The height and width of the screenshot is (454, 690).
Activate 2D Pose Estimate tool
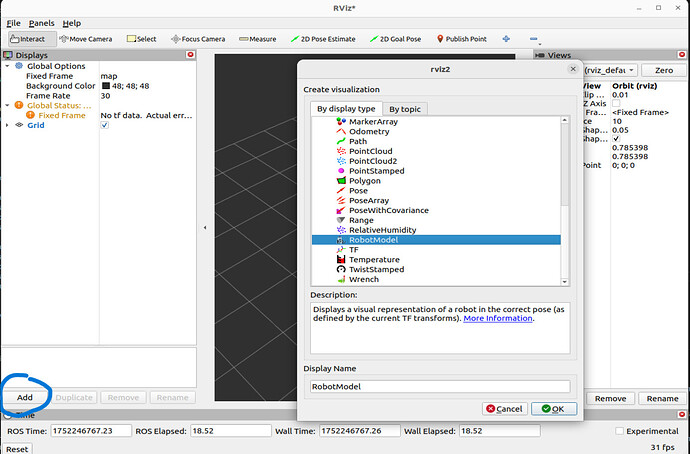point(323,39)
